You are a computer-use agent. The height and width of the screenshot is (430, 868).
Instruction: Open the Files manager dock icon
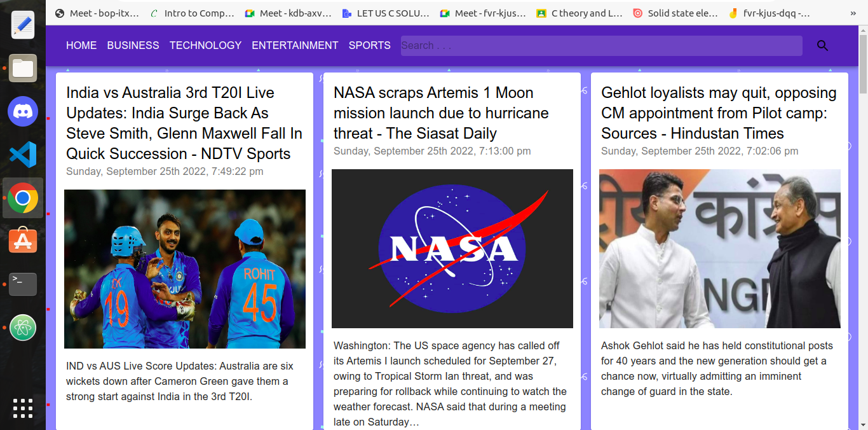[23, 68]
